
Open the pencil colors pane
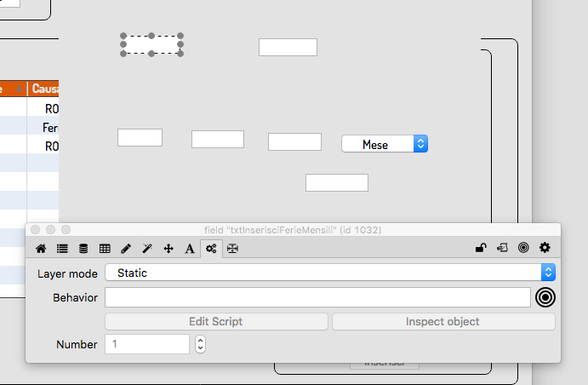[x=126, y=249]
